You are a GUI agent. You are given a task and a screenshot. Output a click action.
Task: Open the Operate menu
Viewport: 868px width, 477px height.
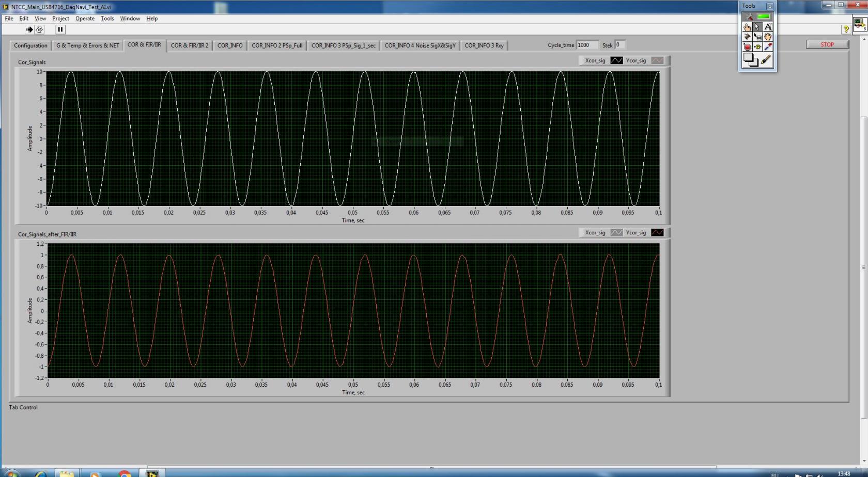click(85, 19)
